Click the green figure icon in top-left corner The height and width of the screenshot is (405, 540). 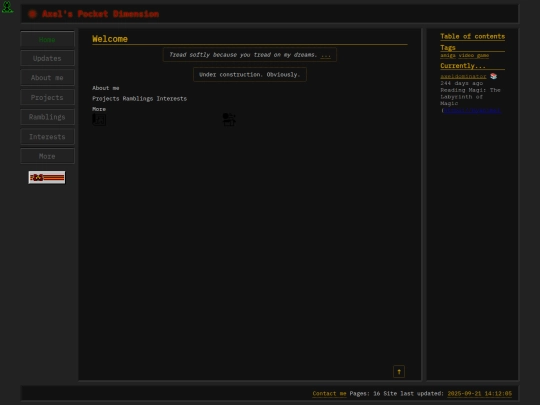(x=7, y=7)
